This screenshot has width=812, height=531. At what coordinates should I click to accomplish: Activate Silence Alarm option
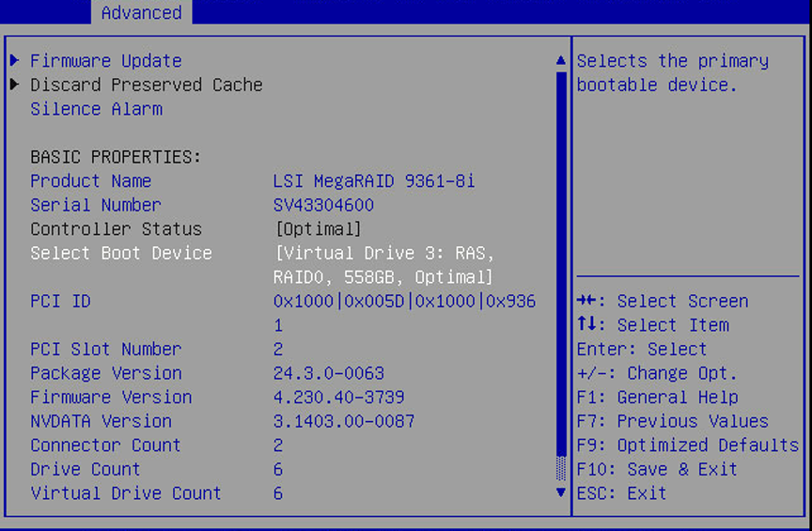pos(96,109)
